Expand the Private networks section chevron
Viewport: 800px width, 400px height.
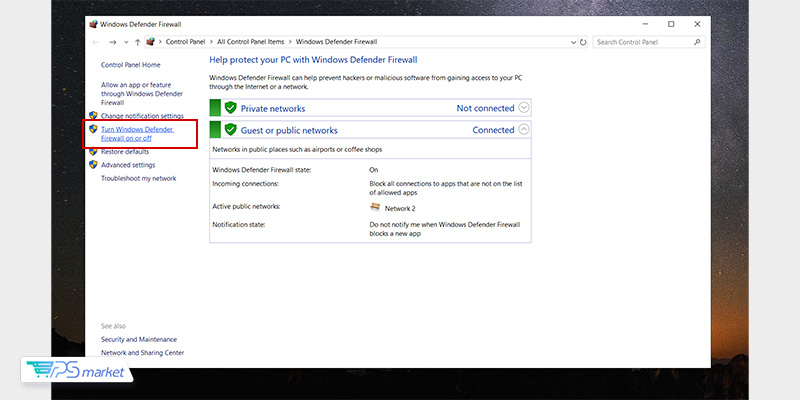click(x=524, y=108)
